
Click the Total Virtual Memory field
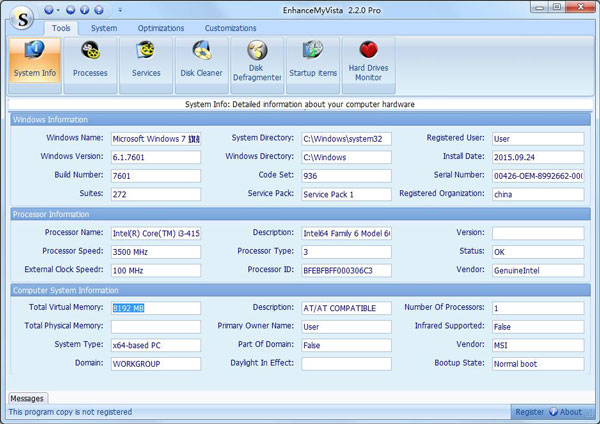point(156,308)
